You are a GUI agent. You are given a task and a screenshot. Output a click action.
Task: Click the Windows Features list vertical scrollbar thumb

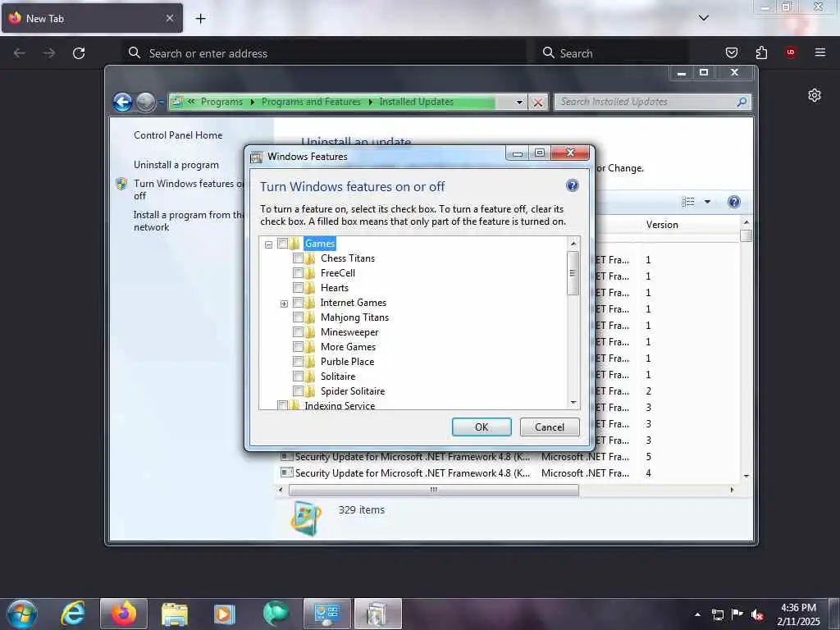pos(573,273)
